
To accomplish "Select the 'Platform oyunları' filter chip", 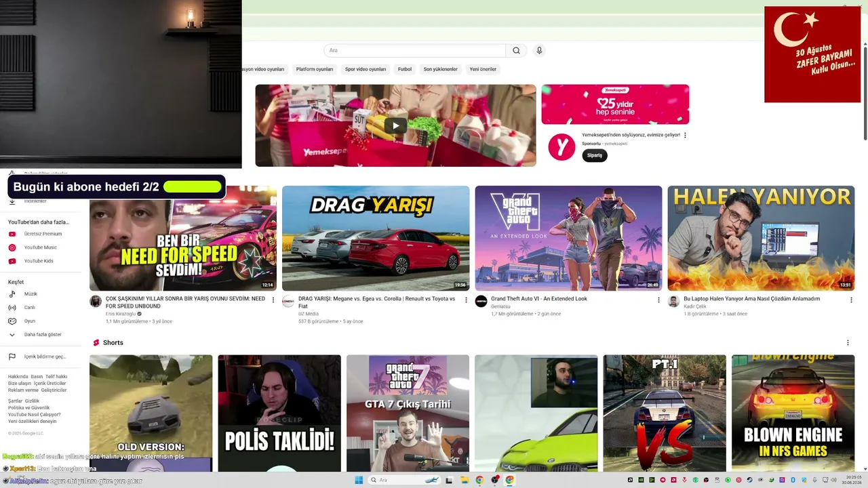I will 315,69.
